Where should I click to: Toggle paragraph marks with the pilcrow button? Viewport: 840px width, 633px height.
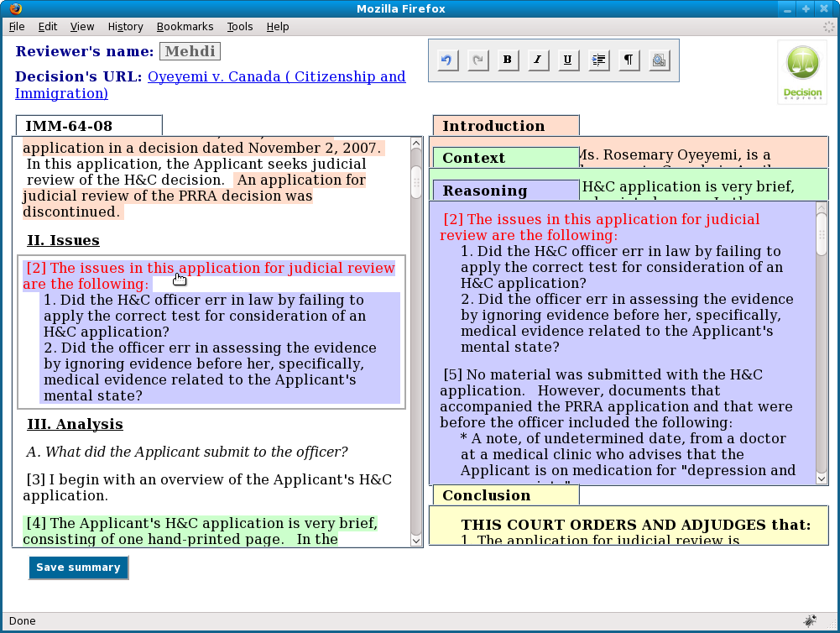pos(629,60)
